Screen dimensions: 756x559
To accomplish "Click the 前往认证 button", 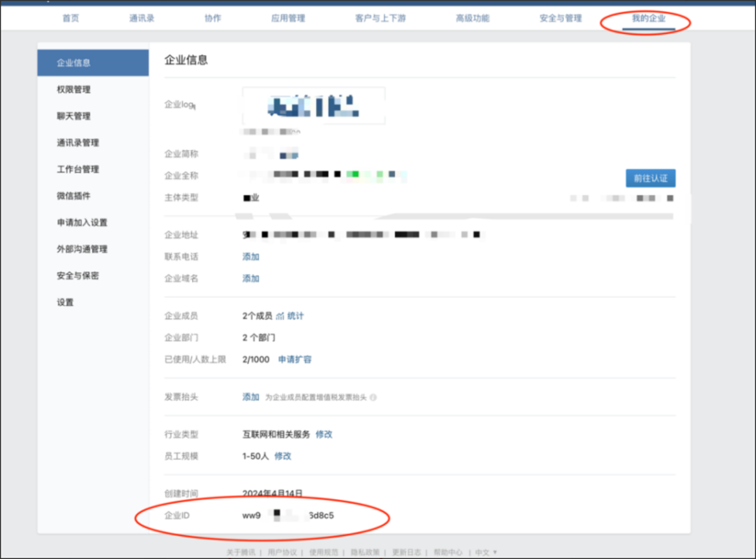I will coord(651,178).
